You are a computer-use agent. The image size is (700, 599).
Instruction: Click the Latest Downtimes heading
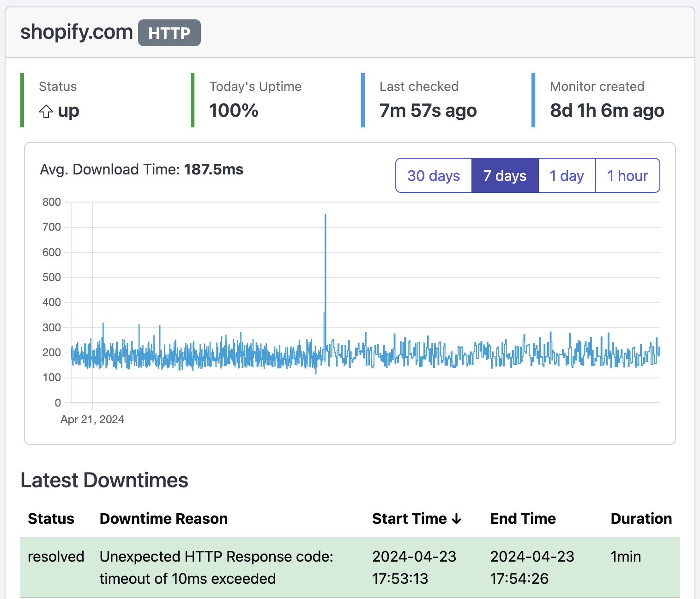pos(104,480)
